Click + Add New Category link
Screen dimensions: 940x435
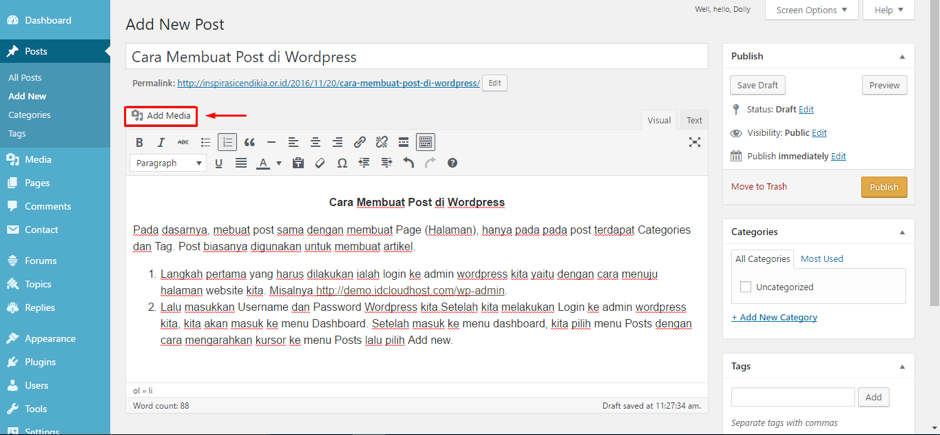pos(774,317)
